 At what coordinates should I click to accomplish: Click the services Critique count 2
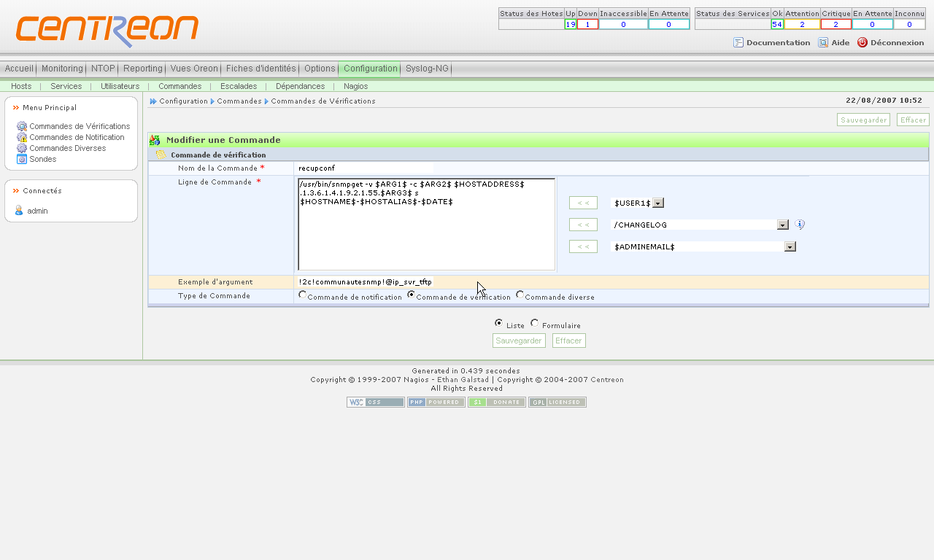tap(835, 24)
